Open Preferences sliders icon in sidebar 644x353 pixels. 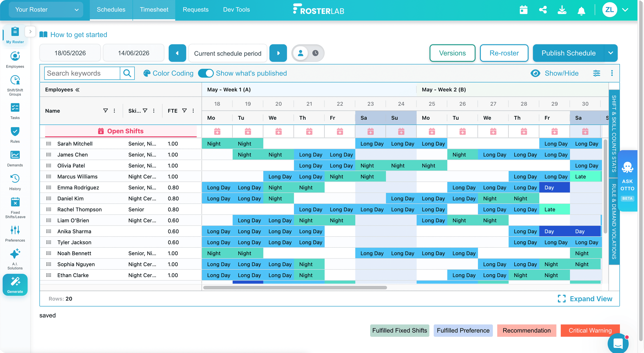15,234
